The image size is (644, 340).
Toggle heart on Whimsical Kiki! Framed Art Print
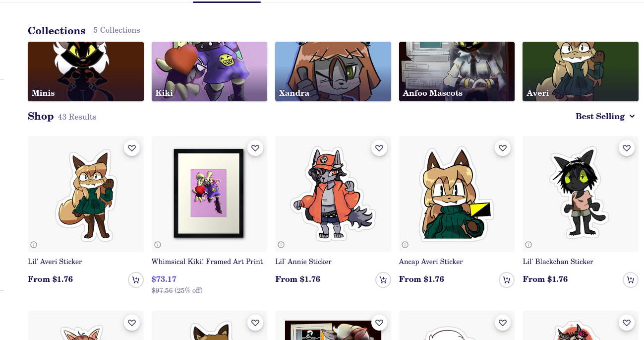click(255, 148)
